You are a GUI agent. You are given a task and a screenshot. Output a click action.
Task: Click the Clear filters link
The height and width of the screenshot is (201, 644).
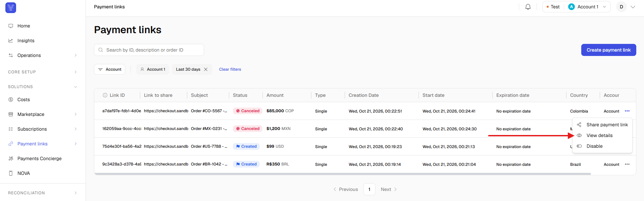tap(230, 69)
